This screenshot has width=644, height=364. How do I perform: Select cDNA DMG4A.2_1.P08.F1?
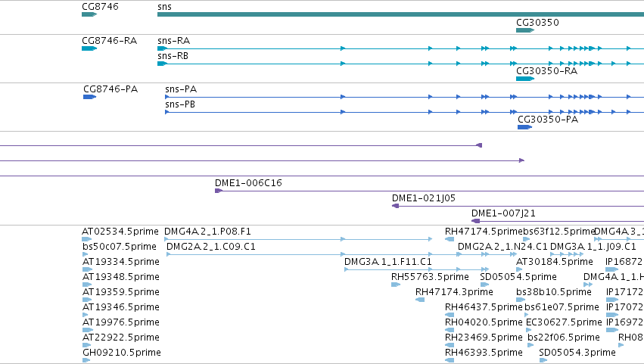click(207, 232)
